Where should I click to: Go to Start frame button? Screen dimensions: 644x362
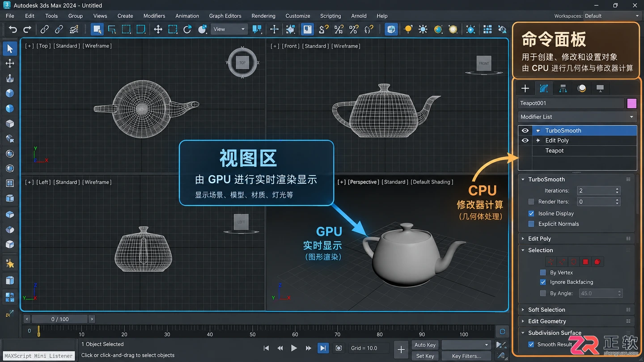point(266,348)
